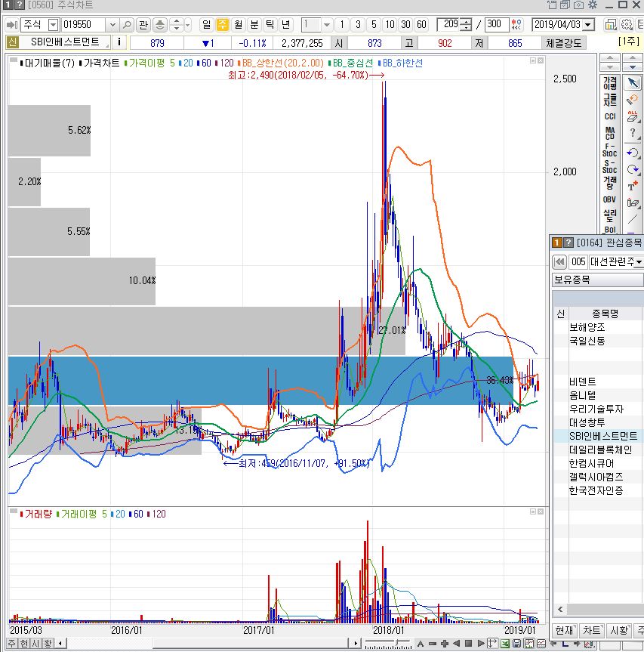Click the redo rotate-right arrow icon

pyautogui.click(x=633, y=169)
